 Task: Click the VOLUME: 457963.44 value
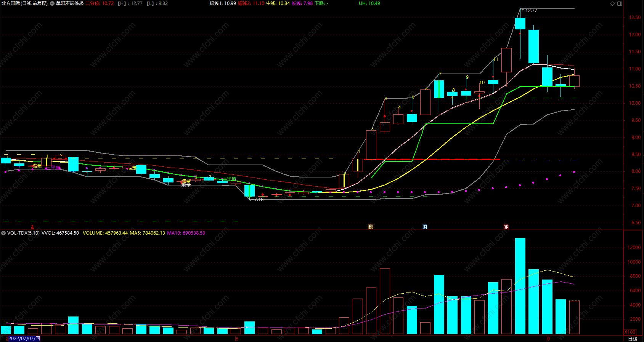(105, 233)
